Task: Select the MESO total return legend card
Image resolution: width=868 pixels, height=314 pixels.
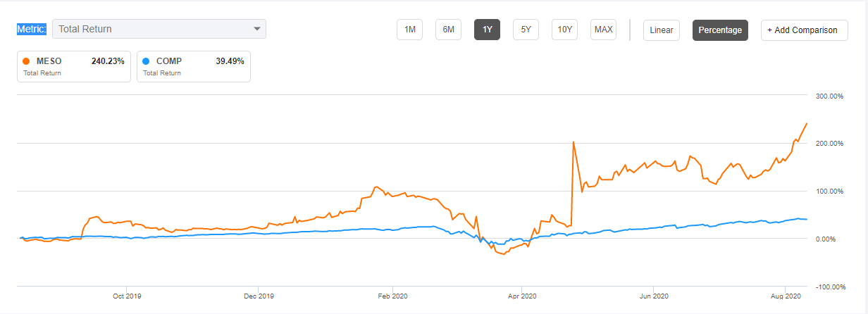Action: click(74, 66)
